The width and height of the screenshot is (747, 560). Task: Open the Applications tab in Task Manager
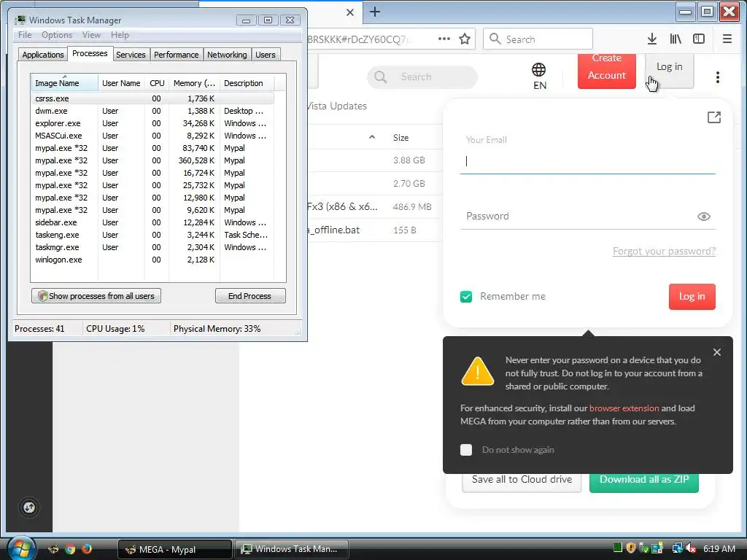coord(43,55)
